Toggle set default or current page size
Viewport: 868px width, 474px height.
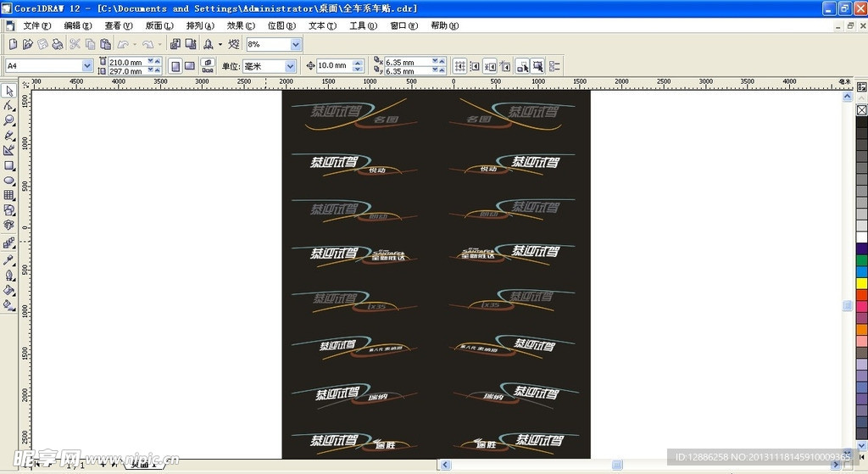coord(208,66)
